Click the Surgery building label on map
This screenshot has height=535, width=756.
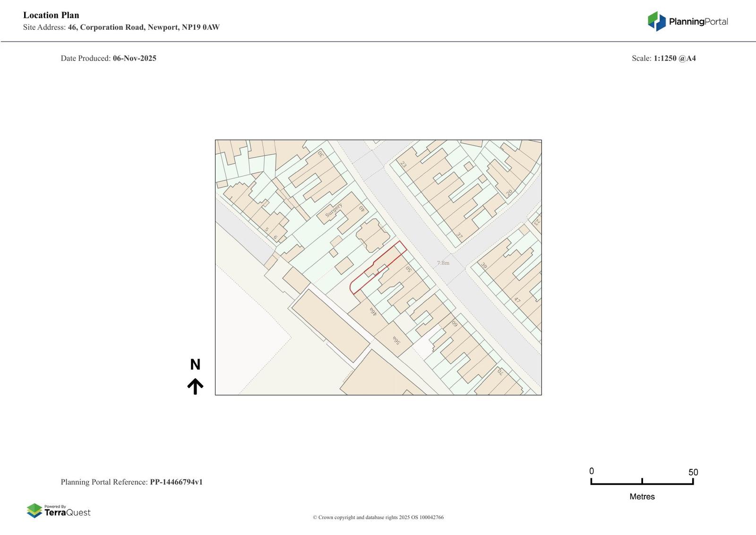pos(334,210)
